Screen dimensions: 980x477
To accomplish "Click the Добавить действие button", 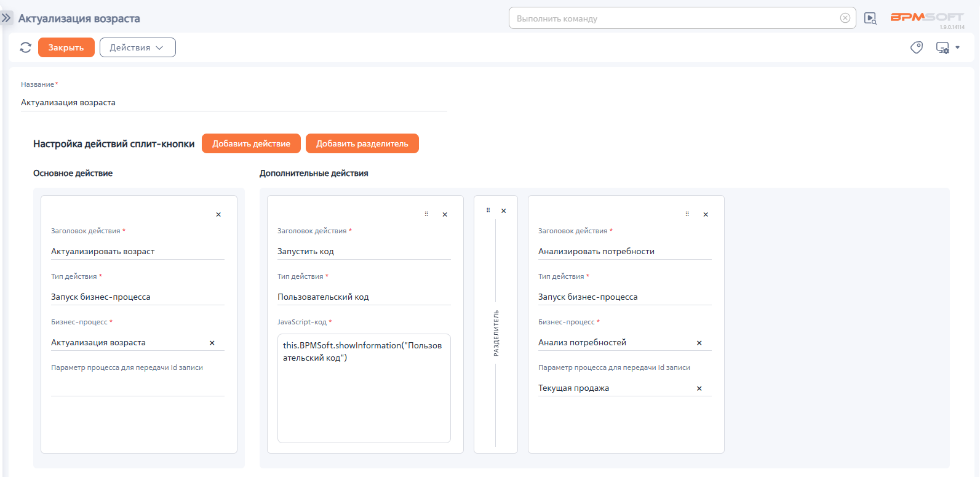I will [x=251, y=143].
